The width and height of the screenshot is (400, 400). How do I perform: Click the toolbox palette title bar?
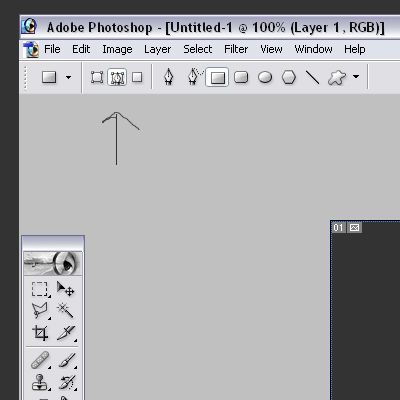pos(53,243)
